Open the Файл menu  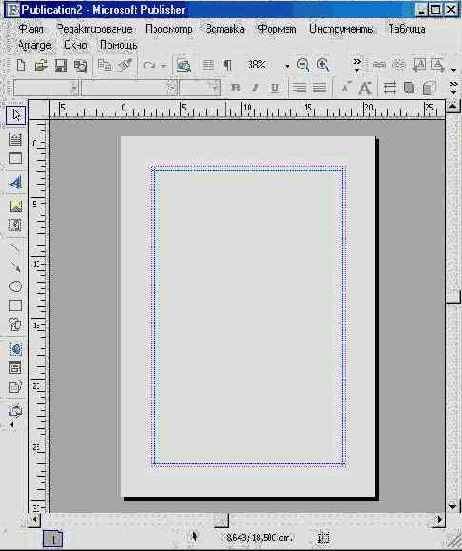coord(31,29)
